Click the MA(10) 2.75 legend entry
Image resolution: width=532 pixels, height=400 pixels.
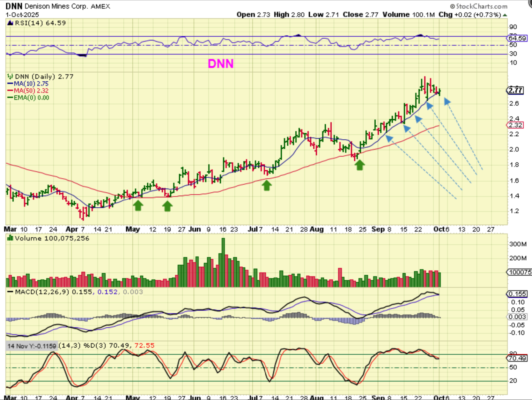[x=31, y=84]
